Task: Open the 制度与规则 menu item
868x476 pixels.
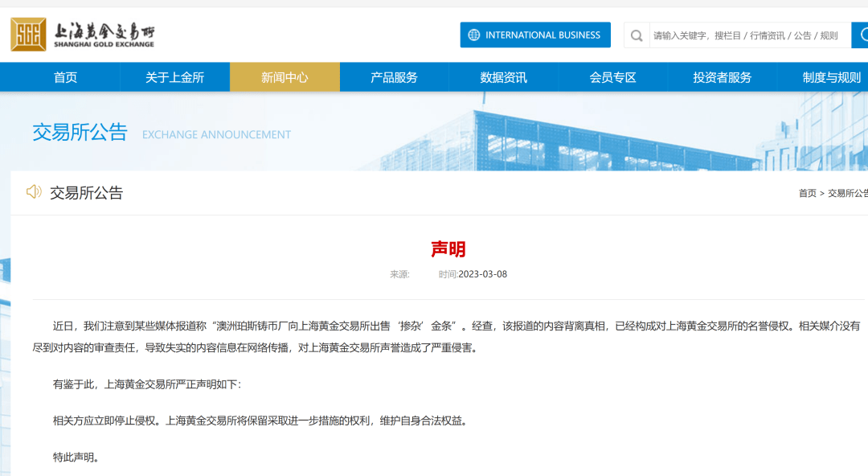Action: click(x=831, y=77)
